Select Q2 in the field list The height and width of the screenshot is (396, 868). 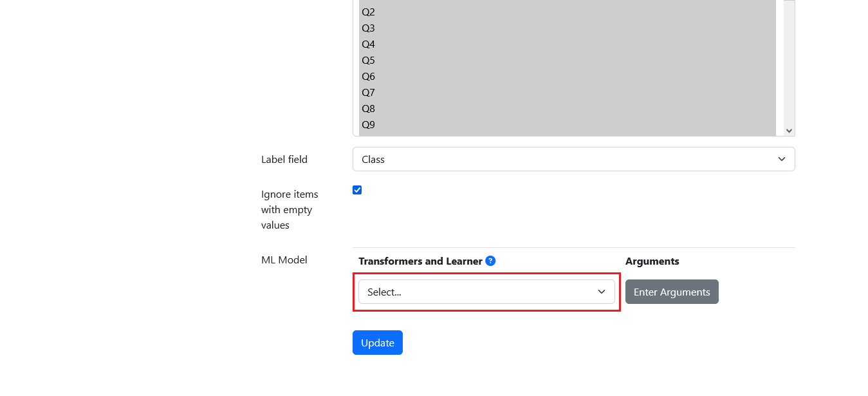pyautogui.click(x=568, y=12)
